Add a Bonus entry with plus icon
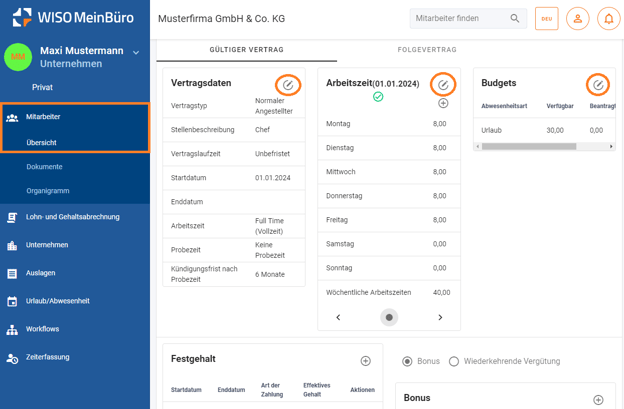Viewport: 624px width, 409px height. click(598, 400)
